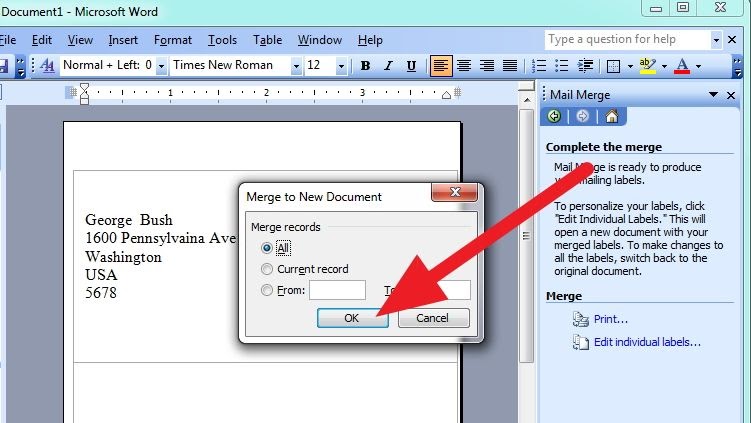Confirm merge with OK button
This screenshot has width=751, height=423.
click(x=353, y=318)
